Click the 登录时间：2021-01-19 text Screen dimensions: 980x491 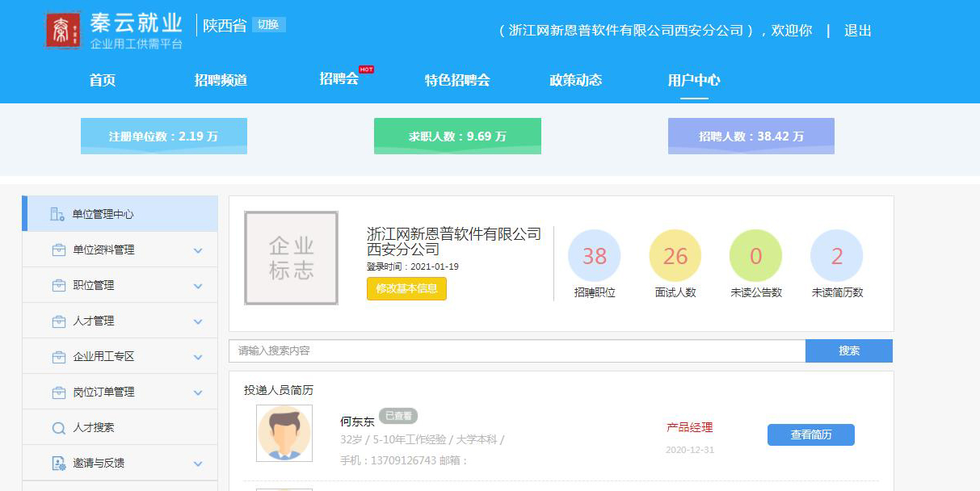point(413,266)
